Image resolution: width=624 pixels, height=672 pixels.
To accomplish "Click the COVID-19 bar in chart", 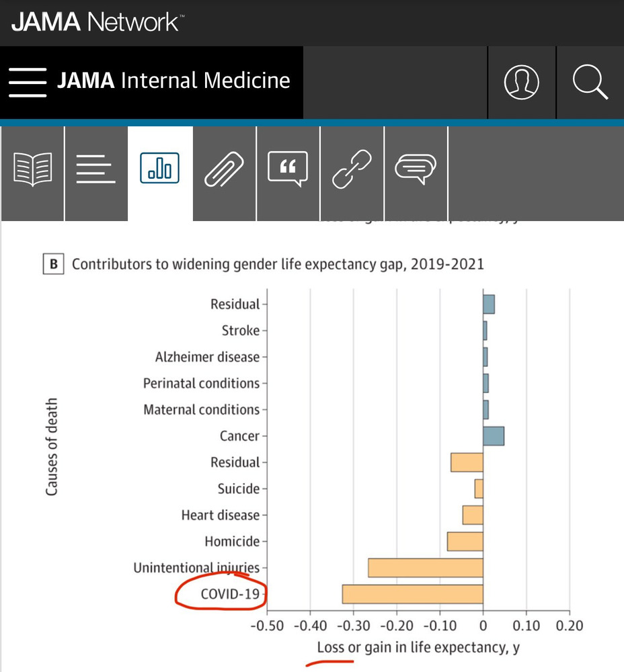I will [x=412, y=594].
